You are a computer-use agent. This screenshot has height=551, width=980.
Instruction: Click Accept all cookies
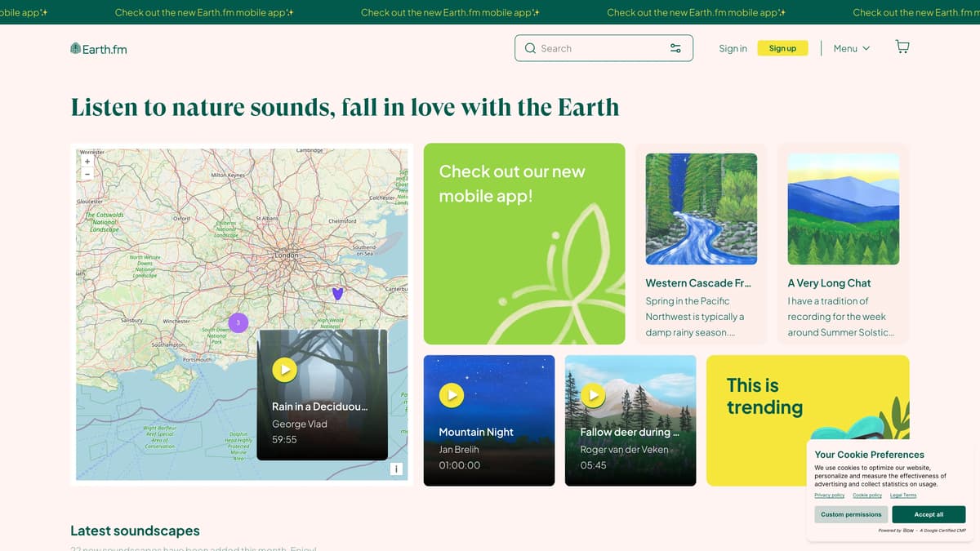point(929,514)
